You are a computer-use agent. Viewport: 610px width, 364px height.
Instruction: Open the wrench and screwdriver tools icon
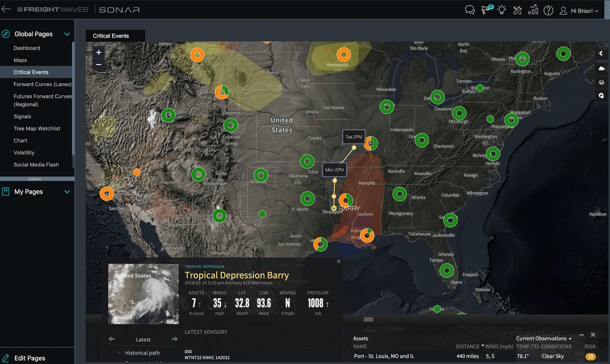point(517,10)
